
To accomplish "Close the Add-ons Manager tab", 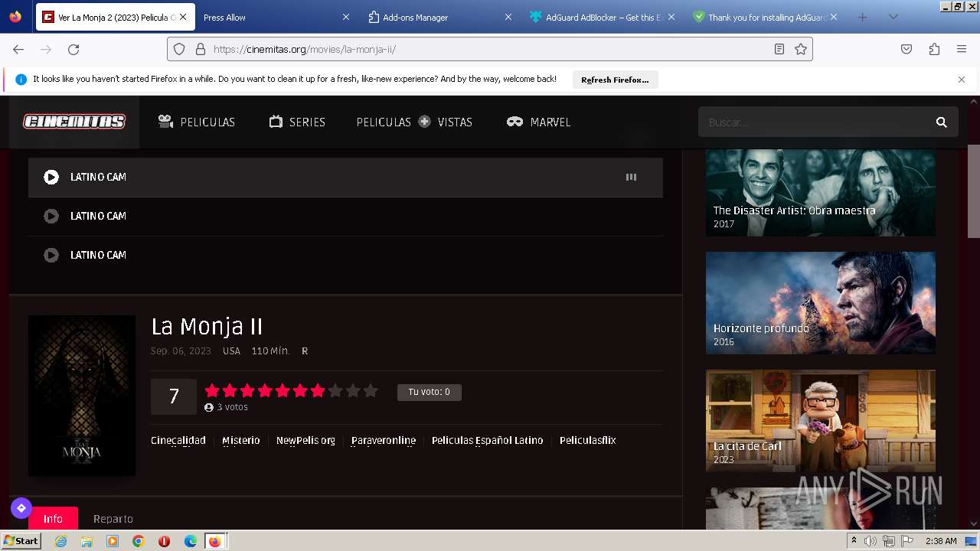I will 508,17.
